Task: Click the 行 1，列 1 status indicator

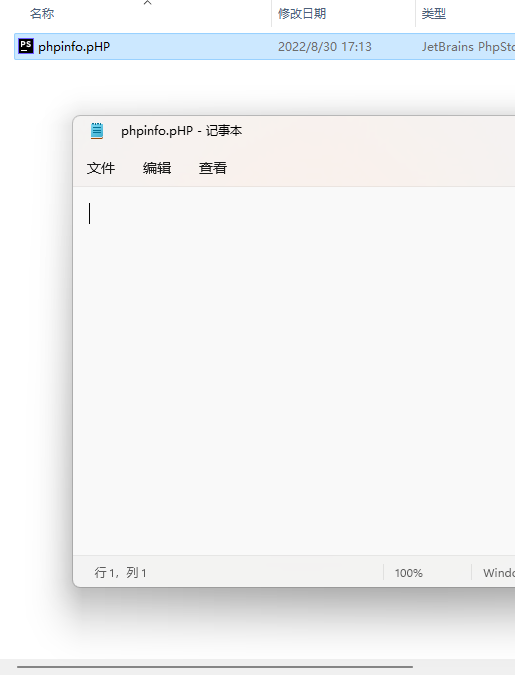Action: pyautogui.click(x=121, y=573)
